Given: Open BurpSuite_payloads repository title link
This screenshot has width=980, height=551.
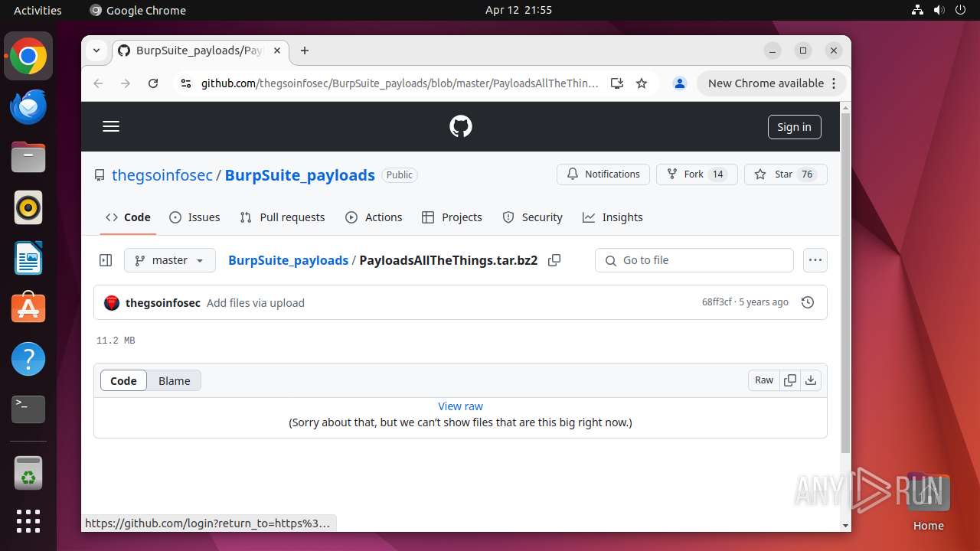Looking at the screenshot, I should pos(300,174).
